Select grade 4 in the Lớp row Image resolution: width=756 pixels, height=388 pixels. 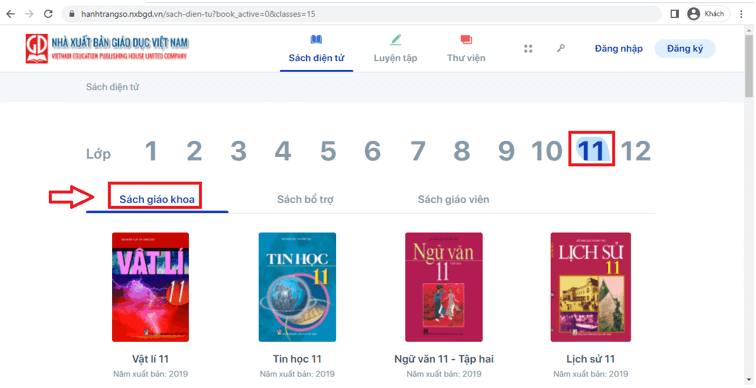pyautogui.click(x=283, y=151)
